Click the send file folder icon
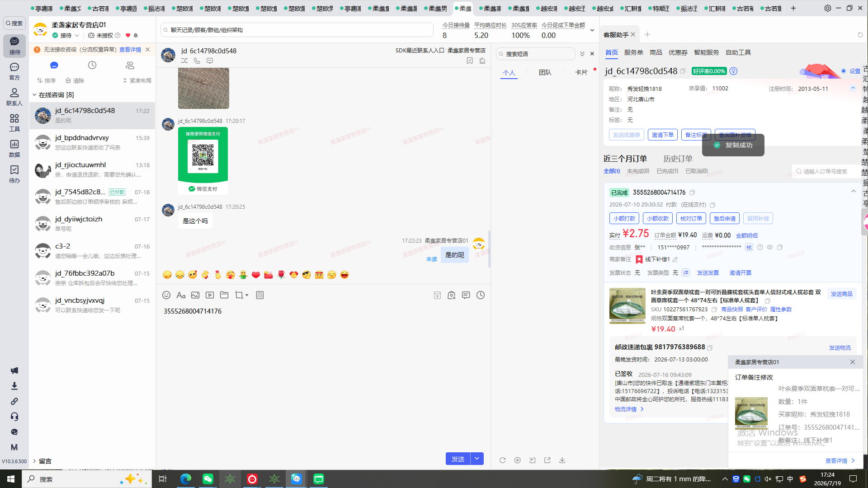868x488 pixels. coord(224,295)
